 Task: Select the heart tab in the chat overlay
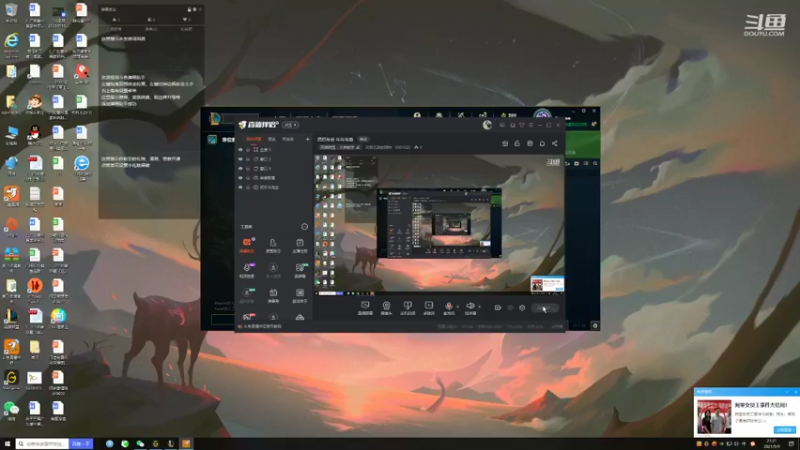[185, 19]
